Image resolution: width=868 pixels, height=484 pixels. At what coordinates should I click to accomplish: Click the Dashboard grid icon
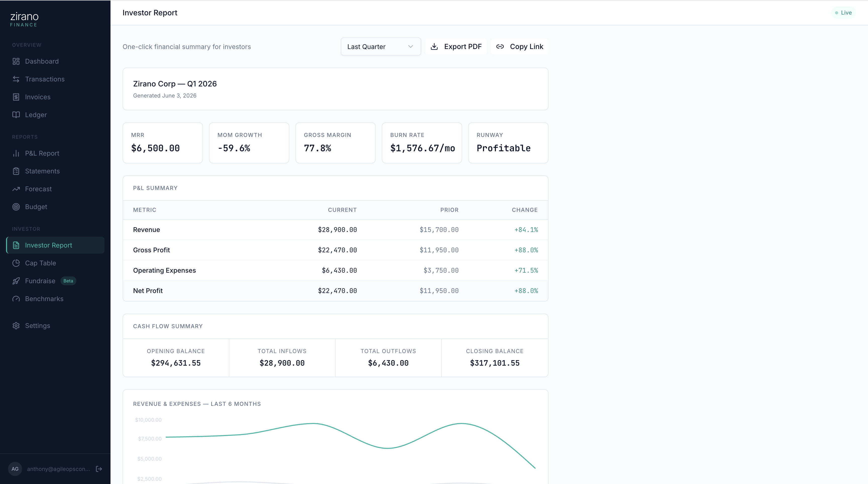tap(16, 61)
